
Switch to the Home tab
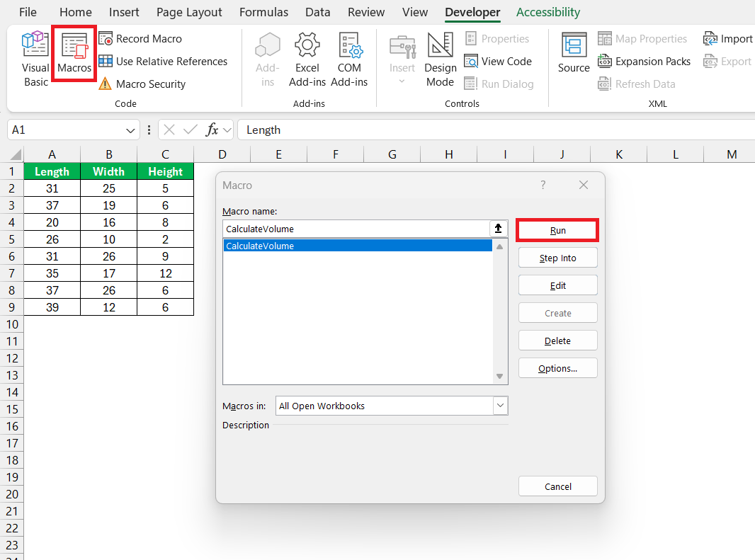[x=76, y=12]
